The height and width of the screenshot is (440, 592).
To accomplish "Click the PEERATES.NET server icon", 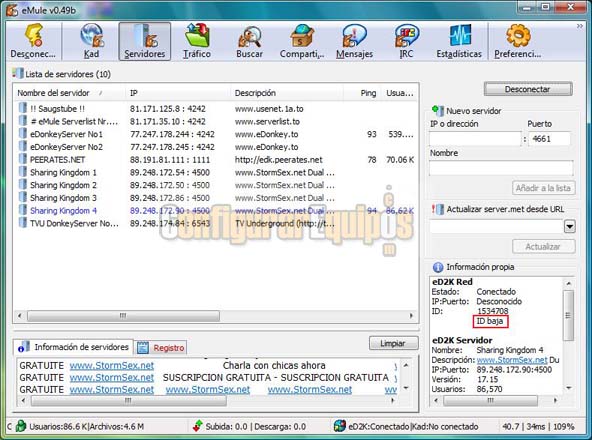I will coord(23,159).
